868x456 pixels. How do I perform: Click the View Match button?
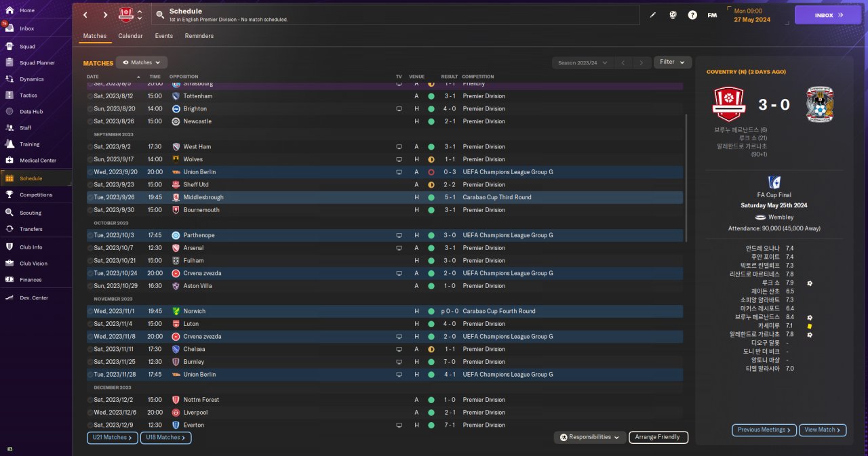[823, 430]
